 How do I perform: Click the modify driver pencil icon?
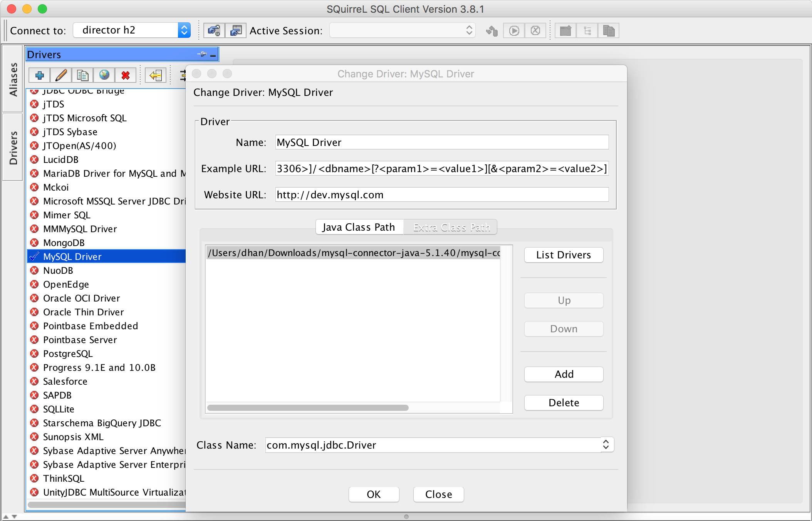point(61,75)
